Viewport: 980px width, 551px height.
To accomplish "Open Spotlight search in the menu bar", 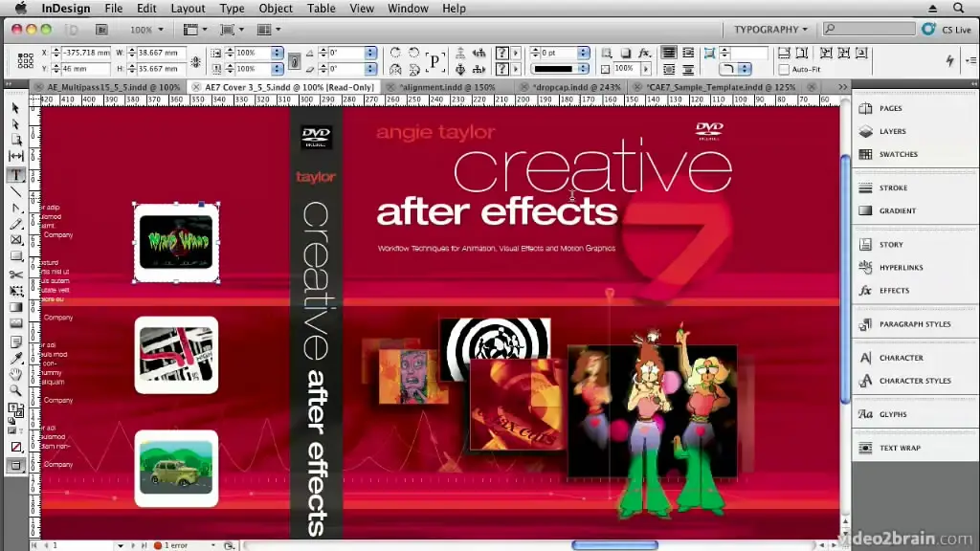I will click(x=958, y=8).
